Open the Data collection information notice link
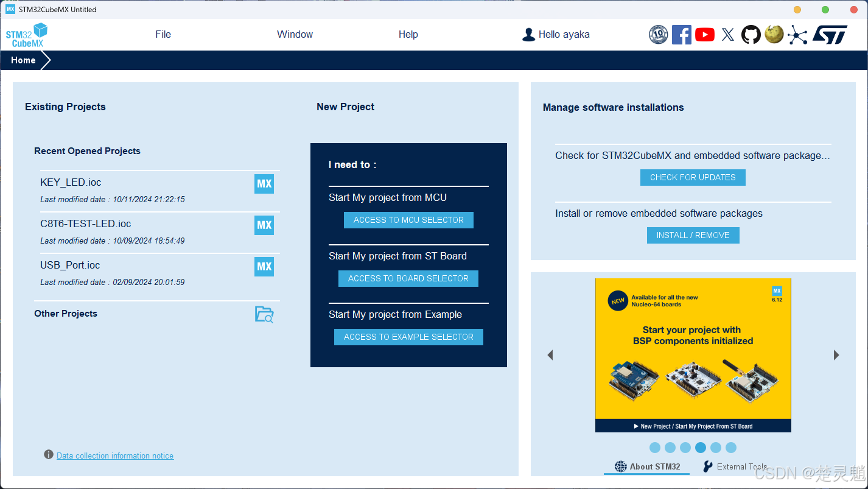 pos(115,456)
